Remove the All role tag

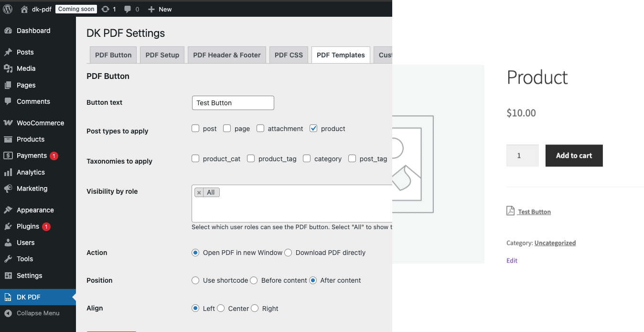tap(199, 192)
